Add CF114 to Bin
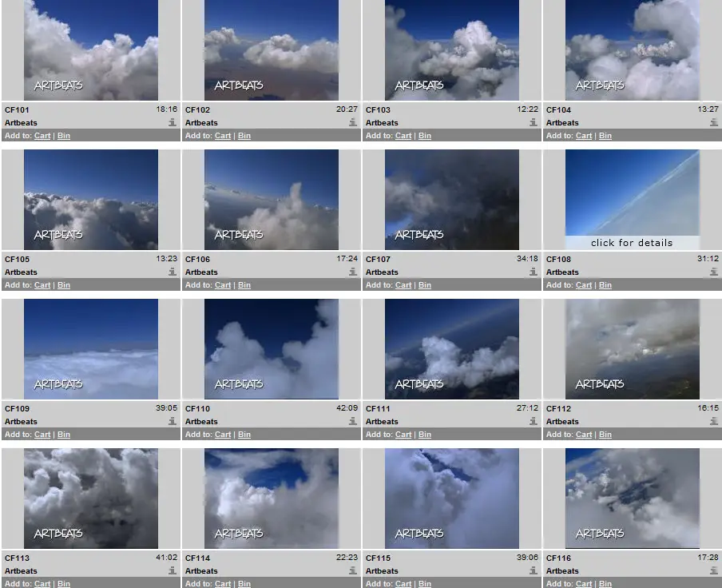Screen dimensions: 722x588 pyautogui.click(x=244, y=583)
